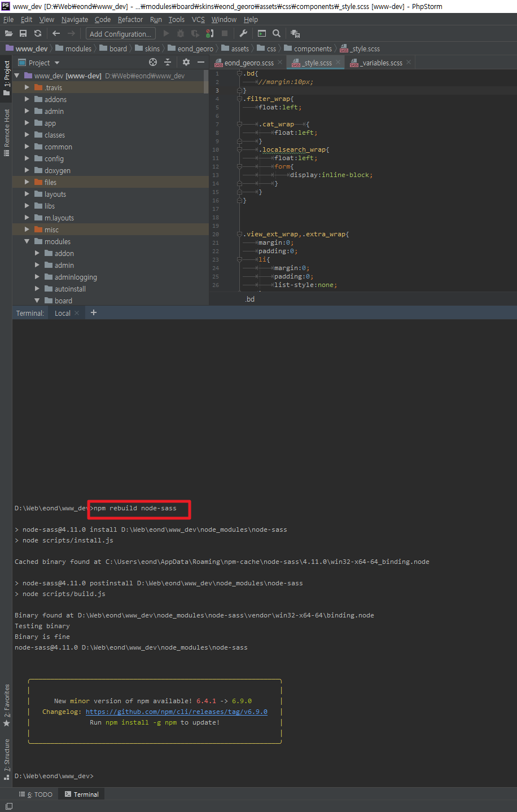
Task: Collapse the modules folder arrow
Action: (x=27, y=241)
